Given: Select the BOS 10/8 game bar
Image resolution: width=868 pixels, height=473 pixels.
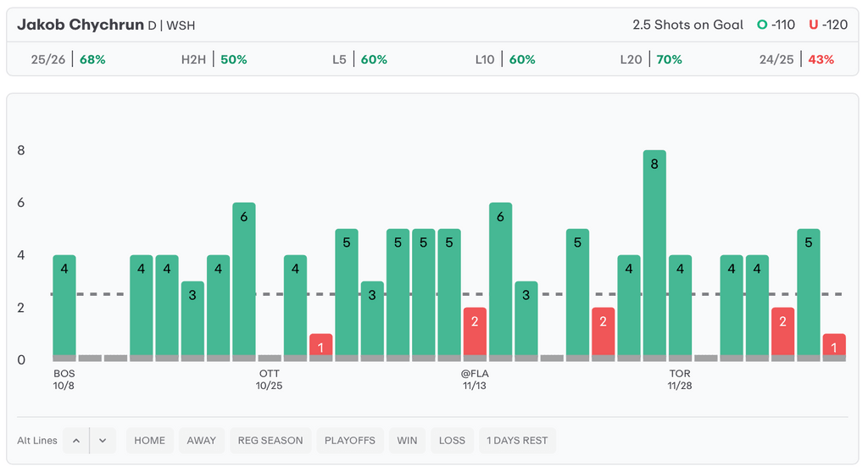Looking at the screenshot, I should [x=64, y=307].
